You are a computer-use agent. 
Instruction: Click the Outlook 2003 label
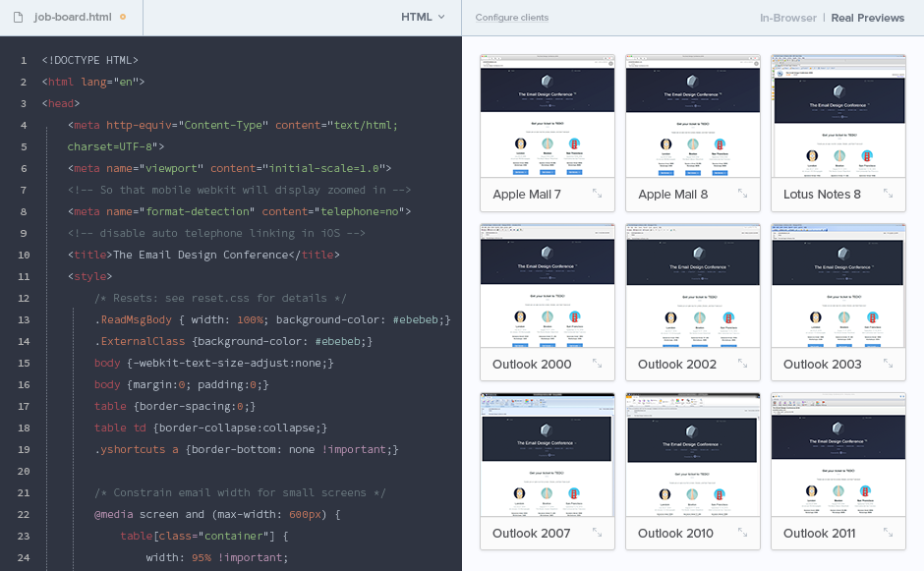pos(822,365)
